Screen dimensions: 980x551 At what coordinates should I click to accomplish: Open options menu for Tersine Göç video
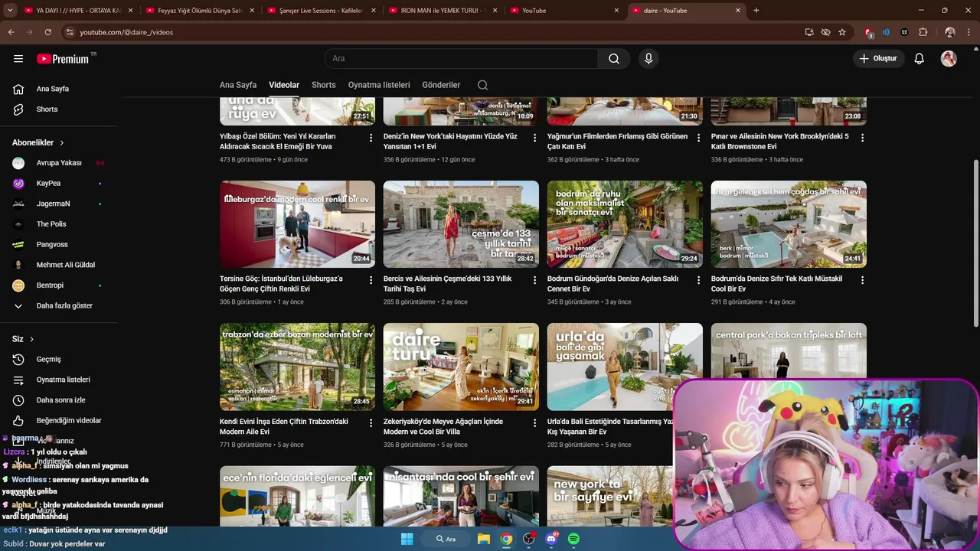pyautogui.click(x=371, y=280)
